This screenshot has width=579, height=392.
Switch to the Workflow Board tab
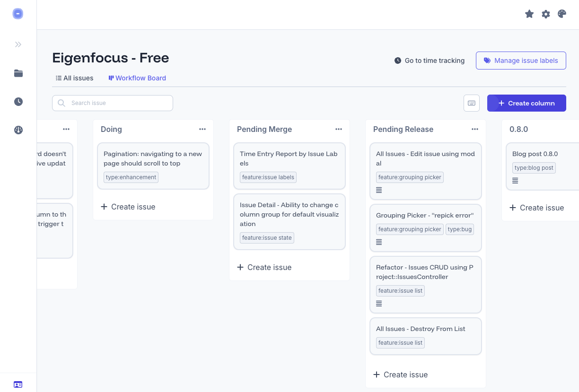pos(137,78)
